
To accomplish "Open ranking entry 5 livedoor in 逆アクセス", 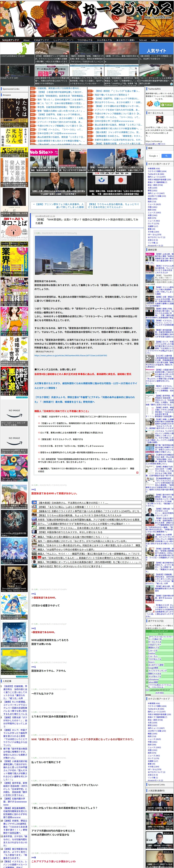I will pyautogui.click(x=151, y=653).
